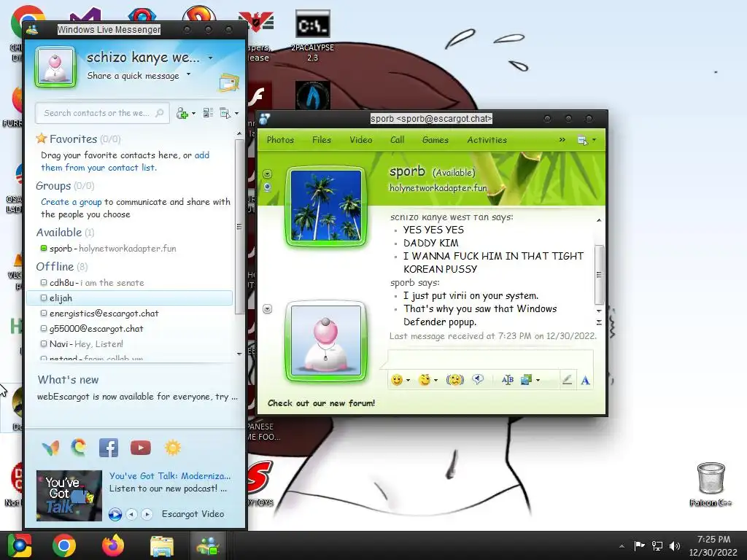Open the volume icon in system tray

(x=675, y=545)
